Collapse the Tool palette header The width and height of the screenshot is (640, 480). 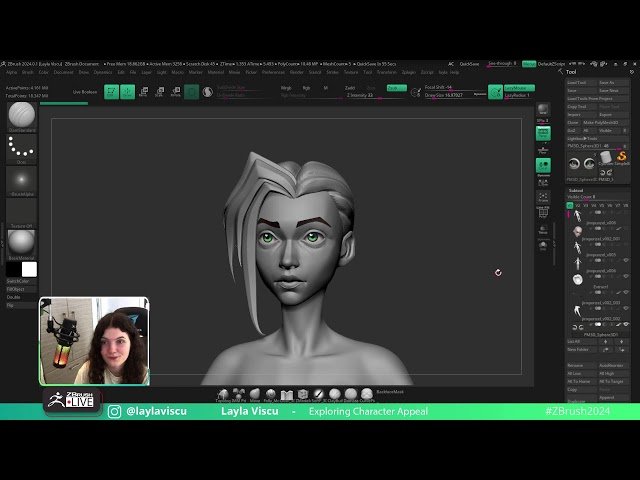[571, 72]
